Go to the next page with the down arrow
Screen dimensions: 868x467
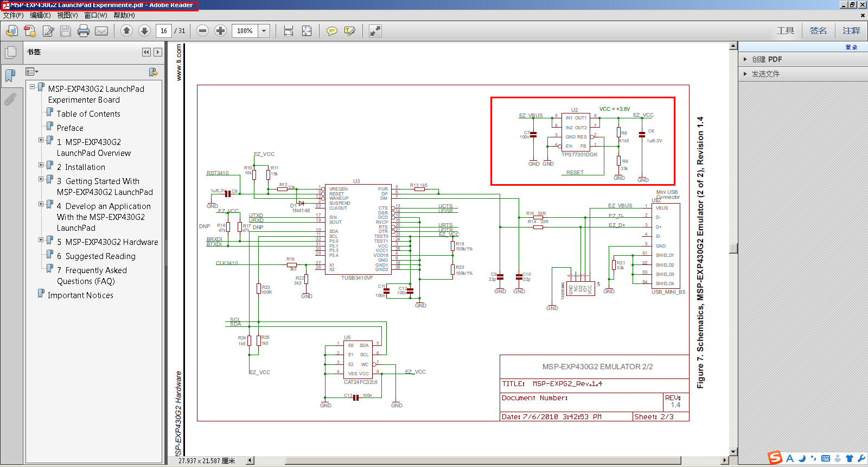pos(144,31)
